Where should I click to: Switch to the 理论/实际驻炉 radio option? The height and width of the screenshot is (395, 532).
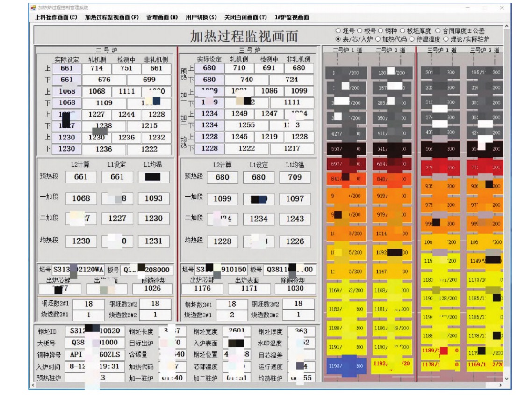(x=446, y=39)
